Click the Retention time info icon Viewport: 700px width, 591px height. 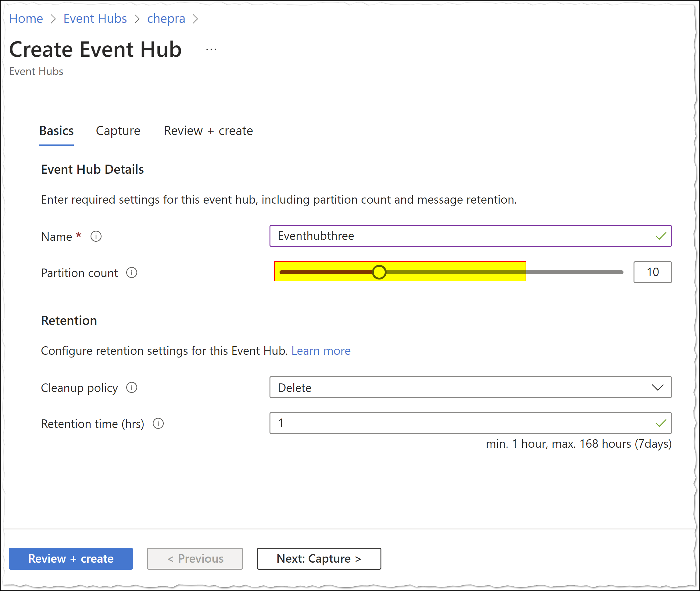[158, 423]
